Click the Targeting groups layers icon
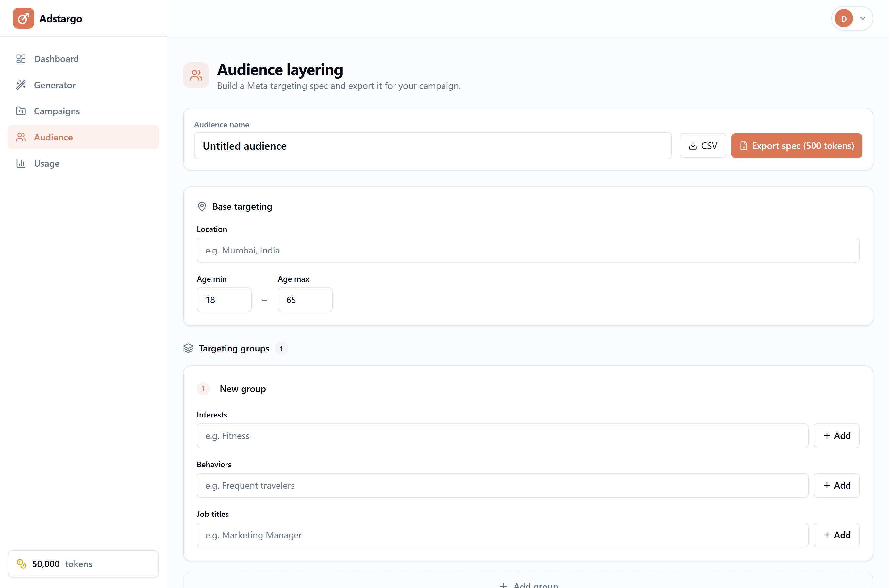This screenshot has width=889, height=588. [188, 348]
